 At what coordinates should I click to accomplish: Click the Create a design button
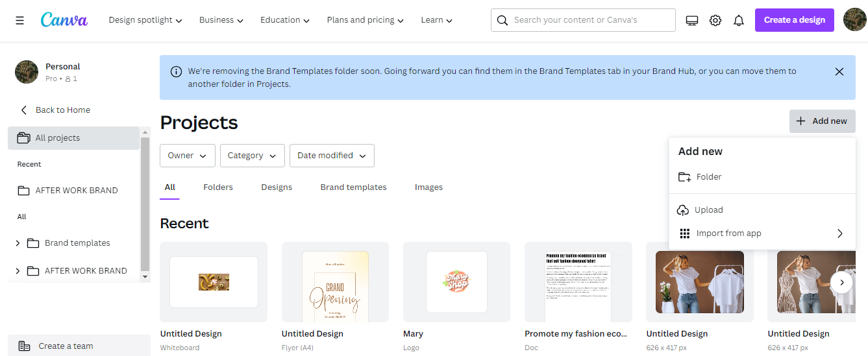[x=795, y=20]
